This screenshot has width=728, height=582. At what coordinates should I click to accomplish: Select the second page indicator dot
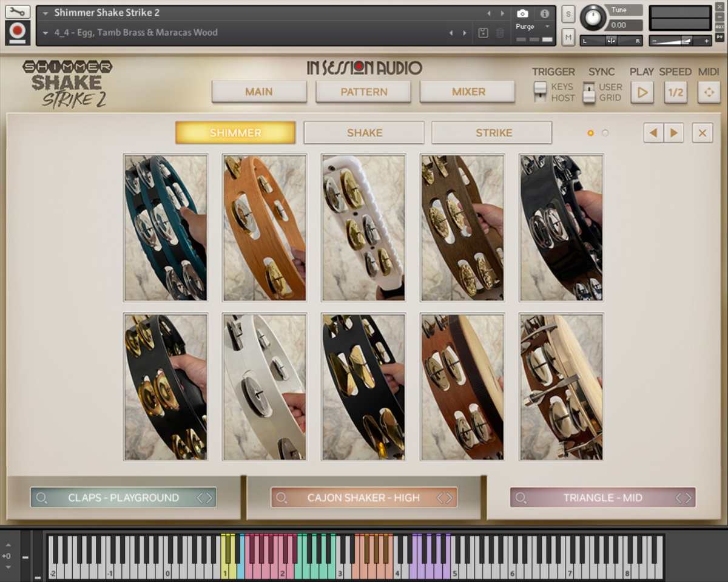coord(605,133)
